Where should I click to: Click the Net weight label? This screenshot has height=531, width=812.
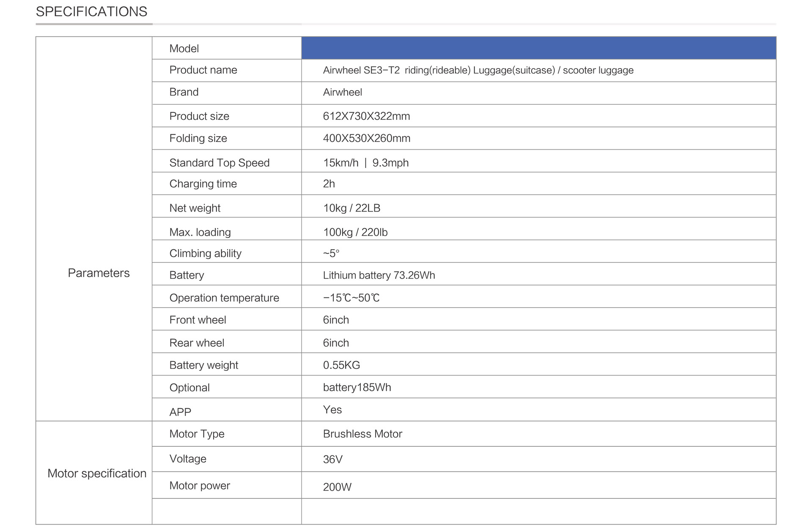[x=195, y=208]
